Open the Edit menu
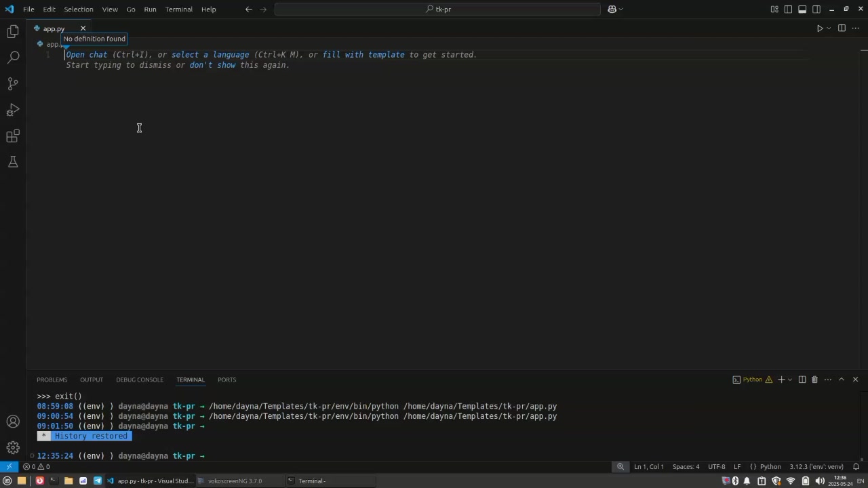Screen dimensions: 868x488 point(50,9)
